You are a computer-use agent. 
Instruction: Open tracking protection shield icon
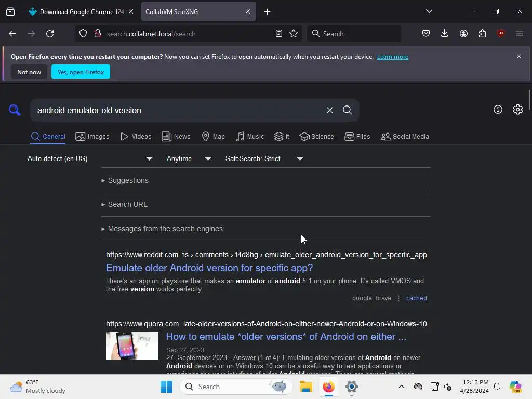click(x=83, y=34)
